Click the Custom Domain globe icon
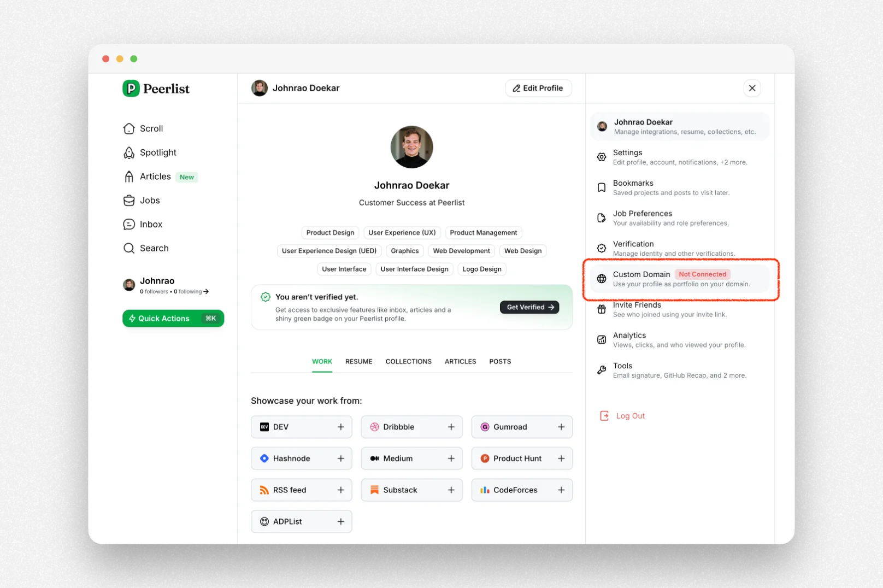Image resolution: width=883 pixels, height=588 pixels. pyautogui.click(x=602, y=279)
